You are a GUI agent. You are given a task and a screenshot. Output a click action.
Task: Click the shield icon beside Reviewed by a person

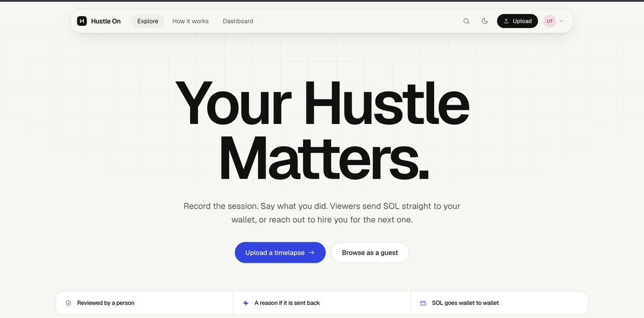[x=68, y=303]
